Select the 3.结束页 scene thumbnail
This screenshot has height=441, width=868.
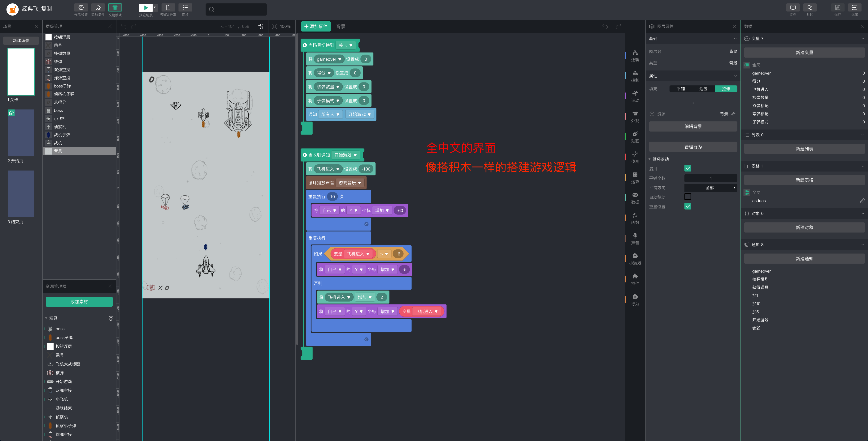(21, 194)
